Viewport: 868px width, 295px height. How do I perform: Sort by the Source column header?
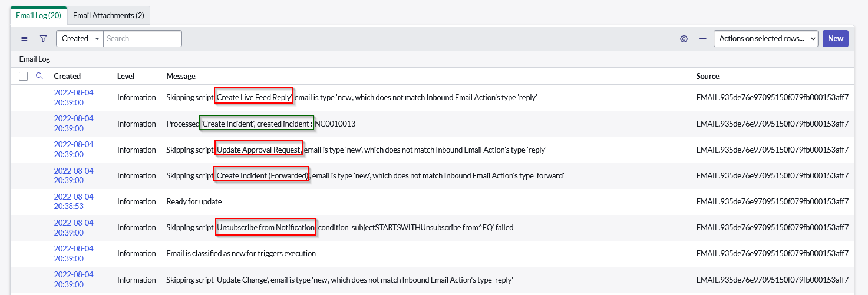tap(708, 76)
